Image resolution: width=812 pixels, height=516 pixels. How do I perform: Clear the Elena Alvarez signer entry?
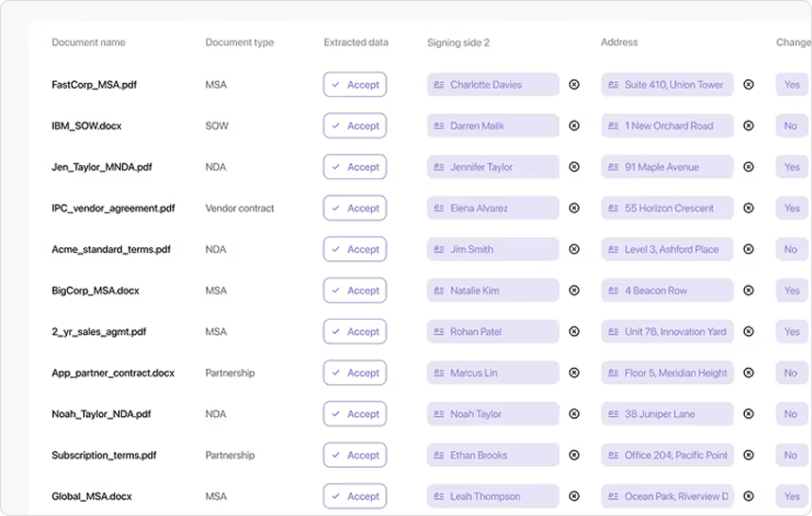574,208
